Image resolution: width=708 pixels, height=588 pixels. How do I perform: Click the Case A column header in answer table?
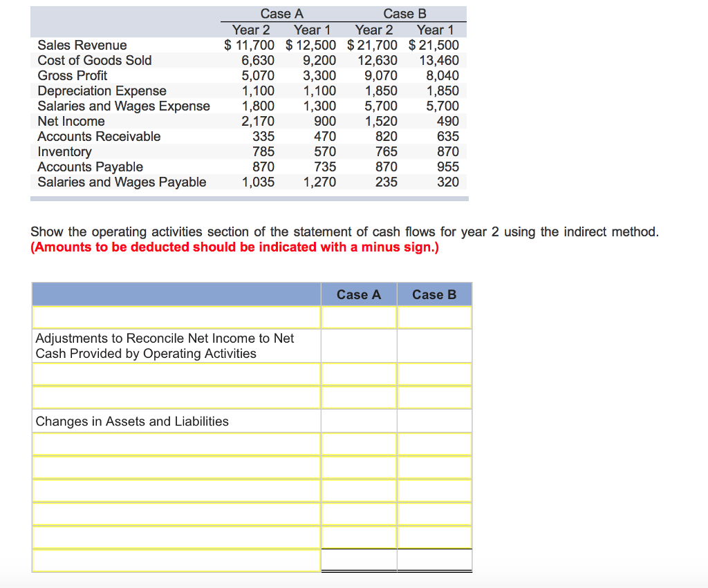pos(358,294)
